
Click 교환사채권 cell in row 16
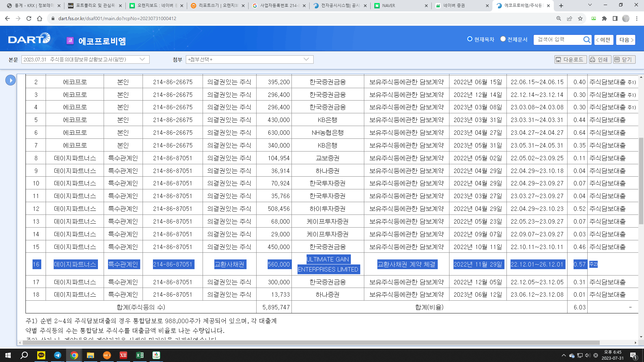point(229,264)
